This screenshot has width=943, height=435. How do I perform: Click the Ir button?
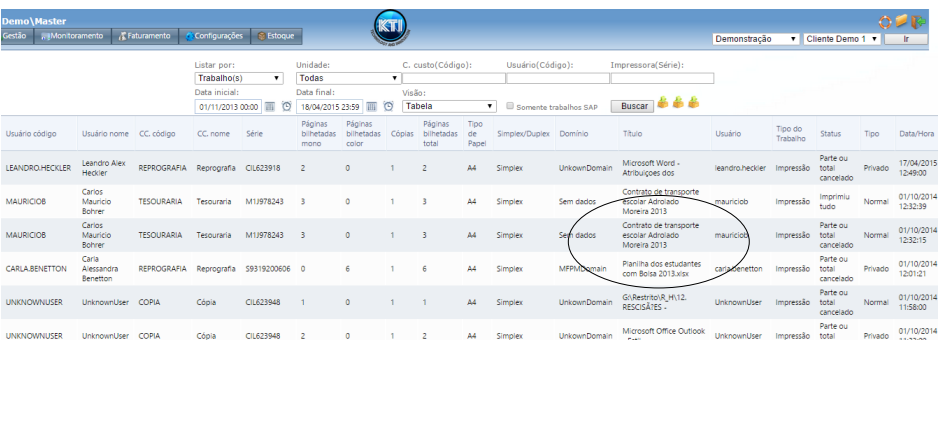906,39
